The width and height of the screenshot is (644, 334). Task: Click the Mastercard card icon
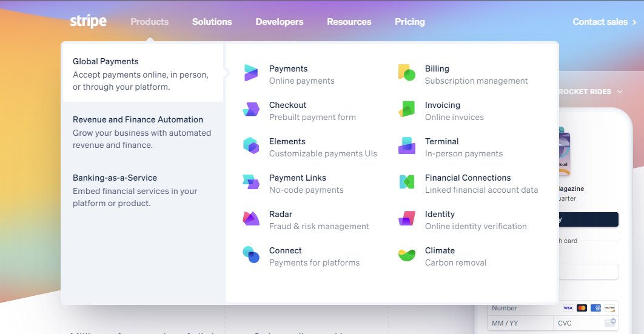[x=582, y=308]
